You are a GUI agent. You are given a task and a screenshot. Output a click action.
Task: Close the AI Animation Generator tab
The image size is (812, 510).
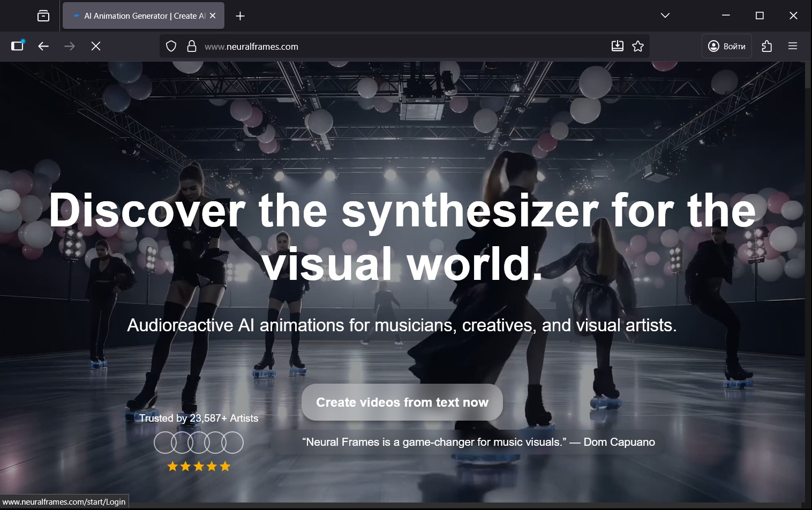click(x=213, y=16)
